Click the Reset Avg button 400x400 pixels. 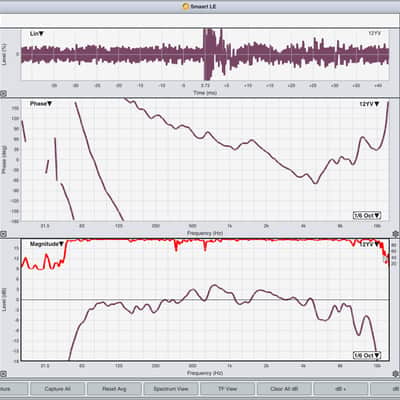tap(114, 389)
